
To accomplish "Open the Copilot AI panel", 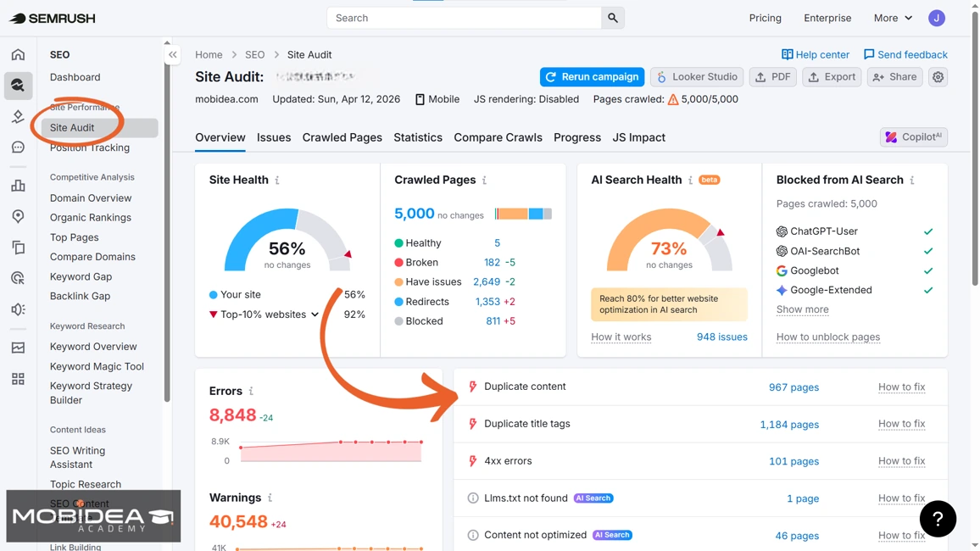I will [x=913, y=136].
